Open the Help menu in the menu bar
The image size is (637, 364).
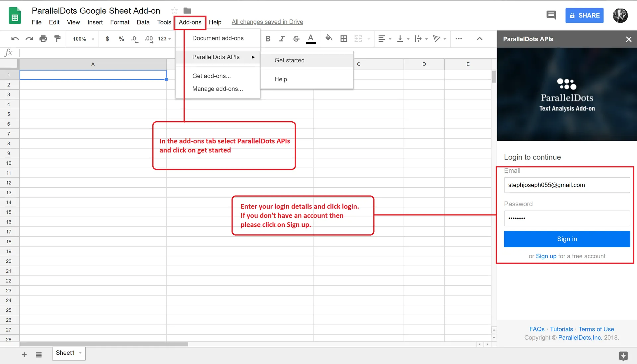tap(215, 22)
